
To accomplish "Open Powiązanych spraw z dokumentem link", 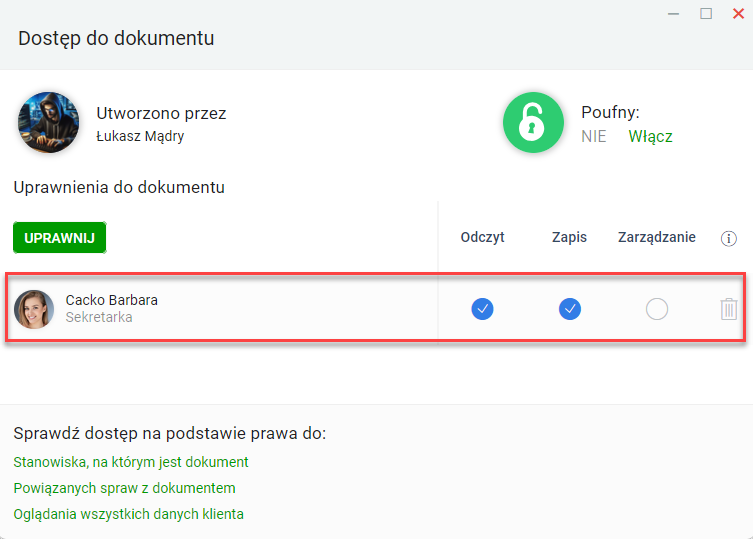I will pyautogui.click(x=124, y=488).
